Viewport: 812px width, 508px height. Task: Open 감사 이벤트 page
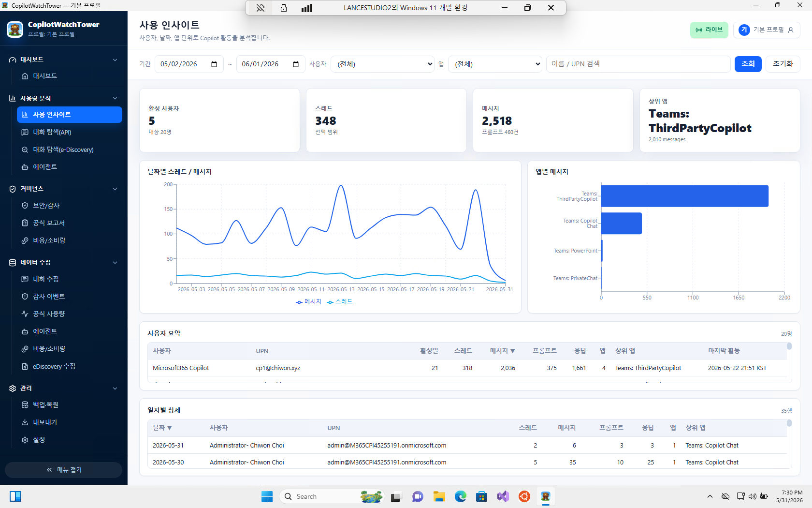pyautogui.click(x=69, y=297)
